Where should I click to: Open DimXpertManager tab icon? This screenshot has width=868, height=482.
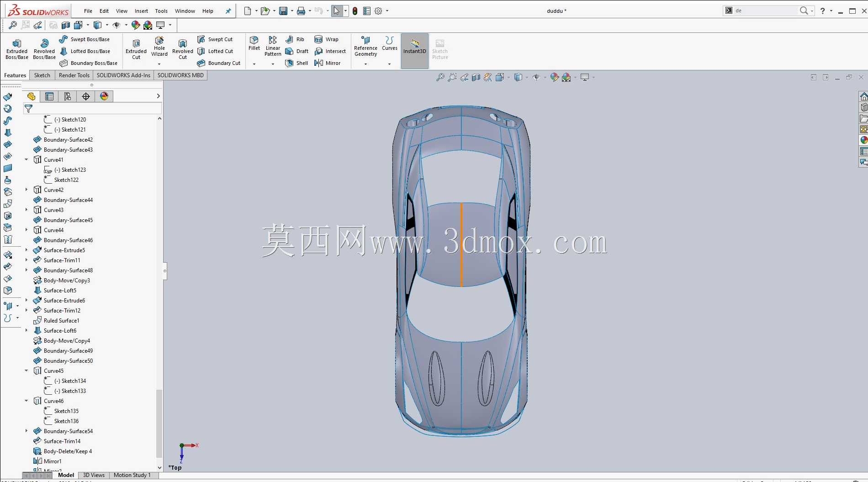click(86, 96)
